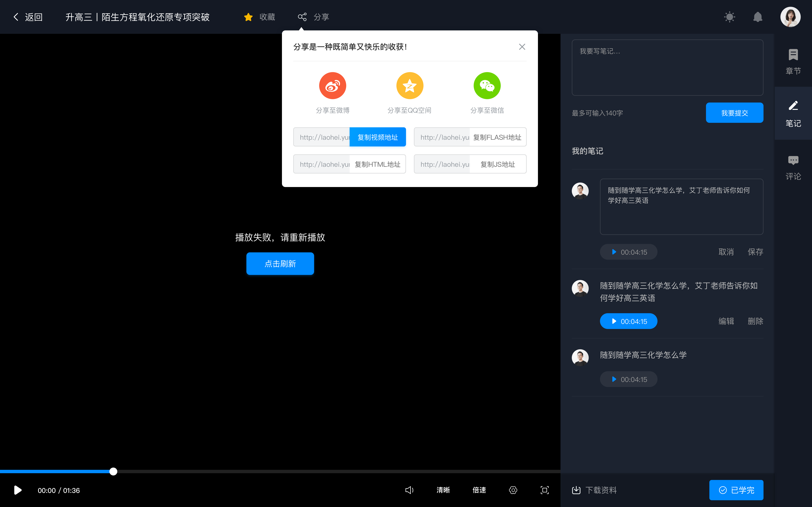Close the share dialog with X button
This screenshot has width=812, height=507.
(x=522, y=47)
